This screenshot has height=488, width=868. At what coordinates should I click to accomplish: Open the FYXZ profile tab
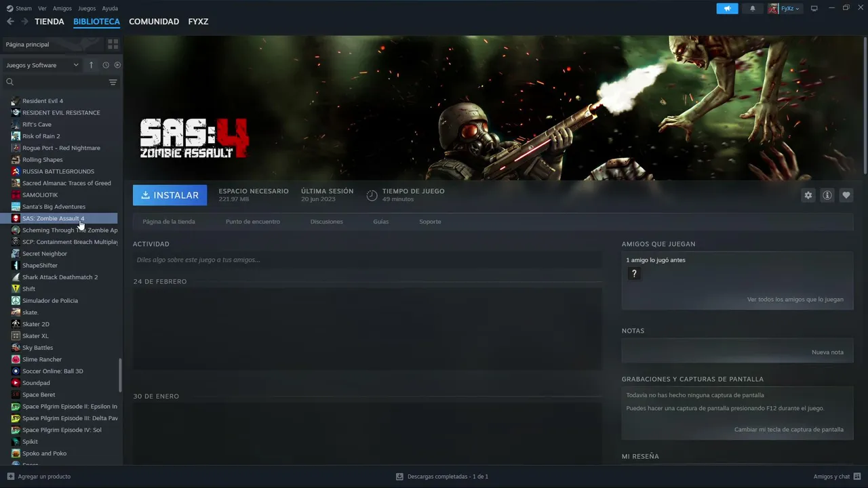click(198, 22)
